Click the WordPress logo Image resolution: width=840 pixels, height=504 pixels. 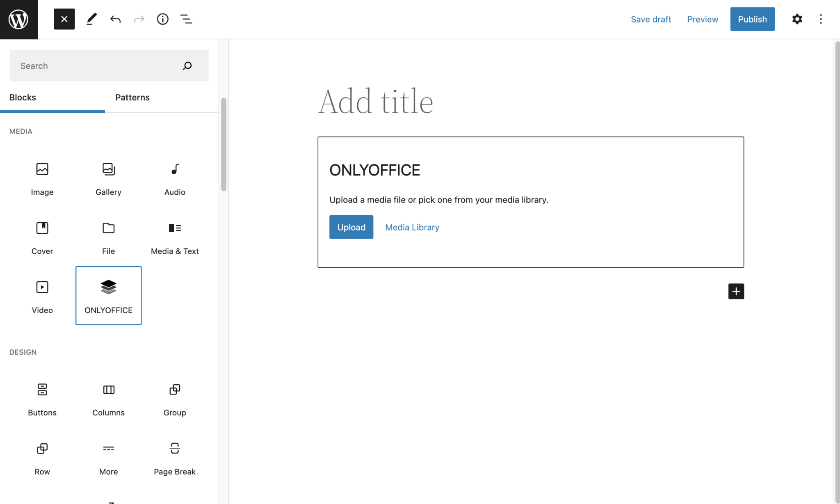pos(18,19)
